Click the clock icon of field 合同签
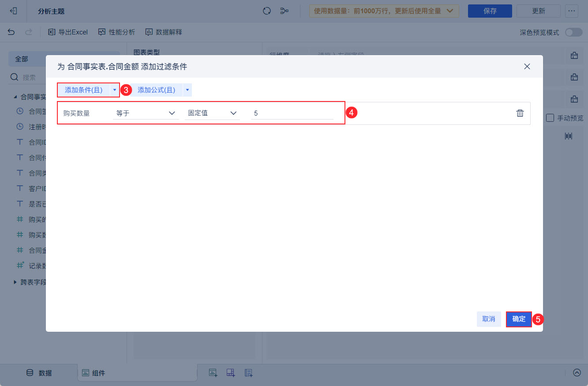 coord(20,111)
